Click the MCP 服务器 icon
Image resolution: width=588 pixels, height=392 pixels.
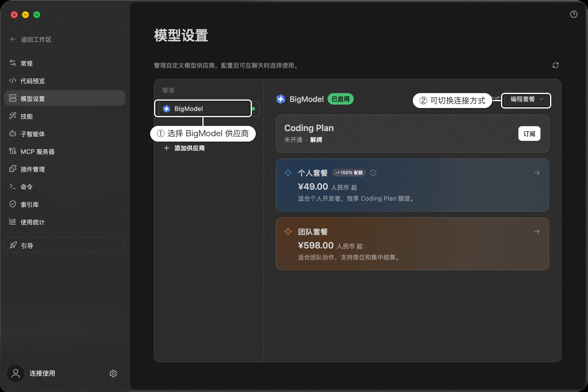(x=13, y=151)
